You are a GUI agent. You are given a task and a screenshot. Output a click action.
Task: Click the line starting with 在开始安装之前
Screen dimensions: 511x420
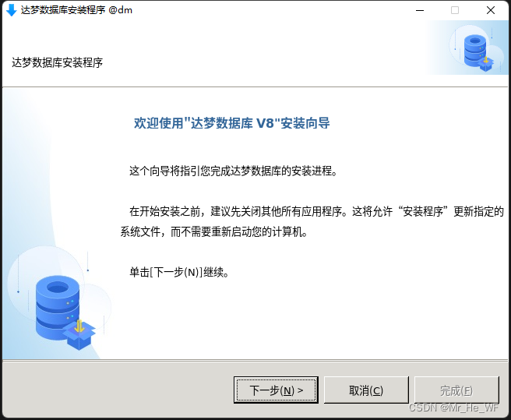tap(316, 212)
